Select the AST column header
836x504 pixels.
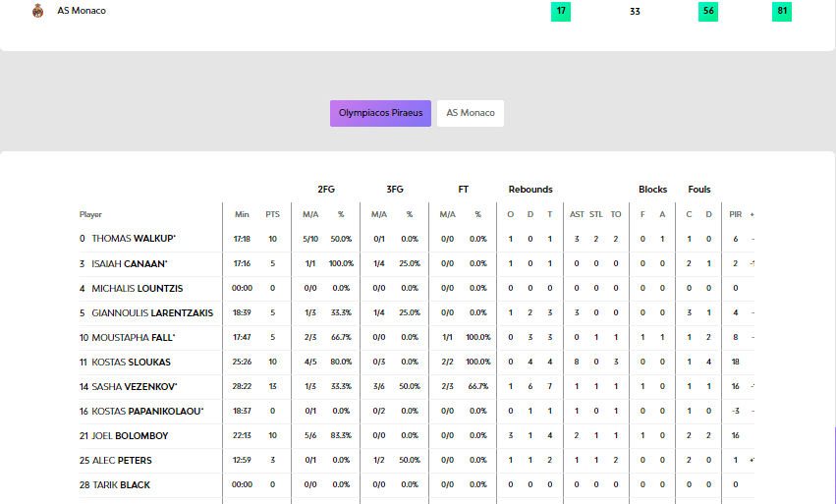pyautogui.click(x=577, y=214)
